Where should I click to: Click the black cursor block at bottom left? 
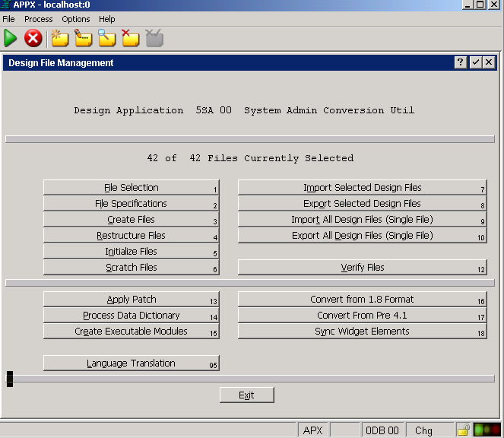[x=10, y=379]
